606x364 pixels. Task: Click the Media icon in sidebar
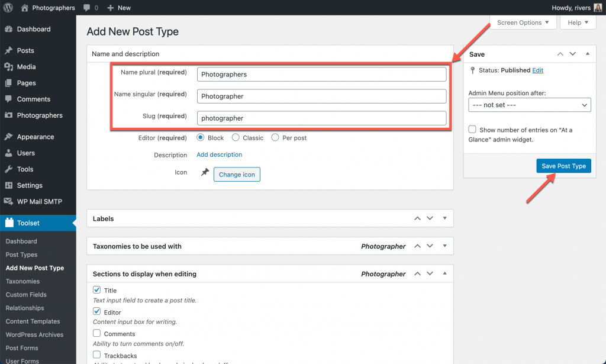(x=8, y=67)
